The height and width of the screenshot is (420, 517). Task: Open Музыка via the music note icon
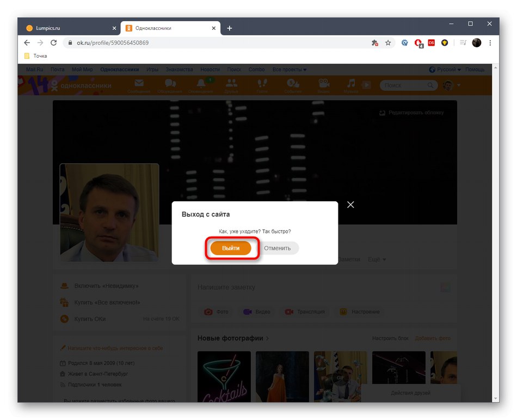[351, 85]
